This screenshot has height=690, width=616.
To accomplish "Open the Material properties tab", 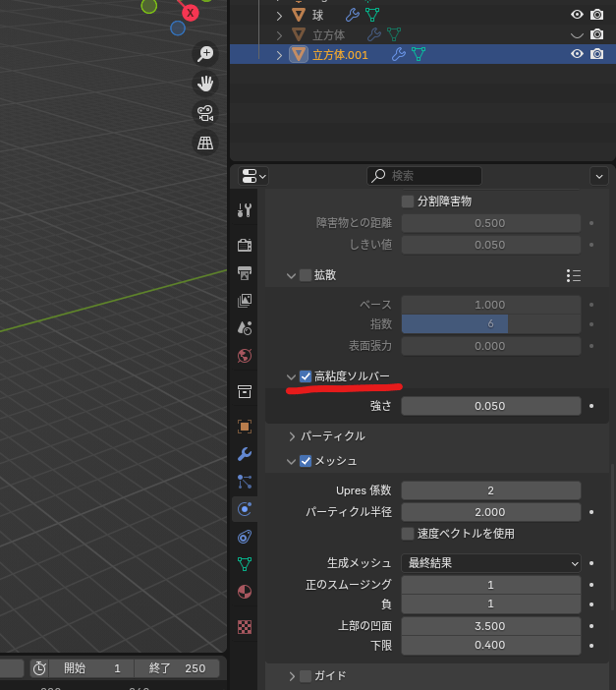I will [245, 592].
